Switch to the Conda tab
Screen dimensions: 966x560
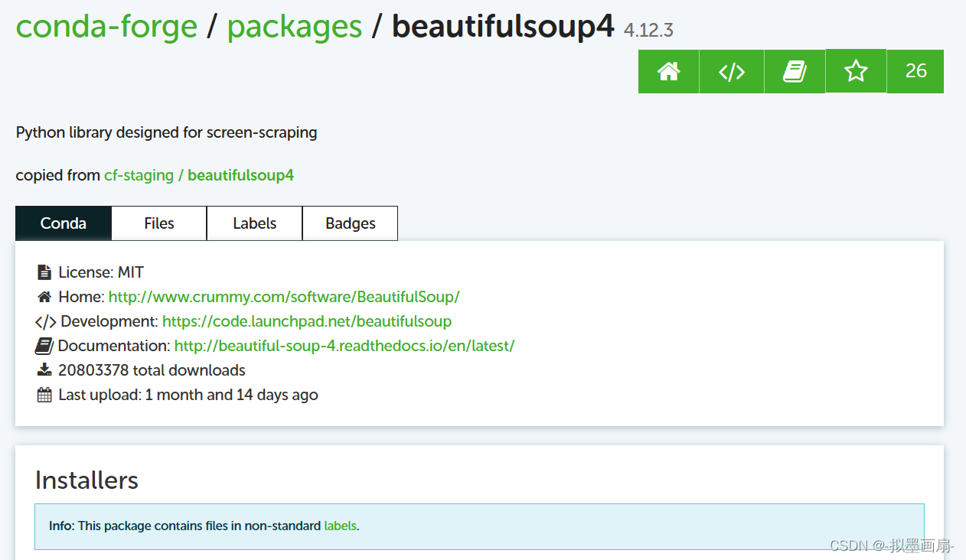point(64,223)
